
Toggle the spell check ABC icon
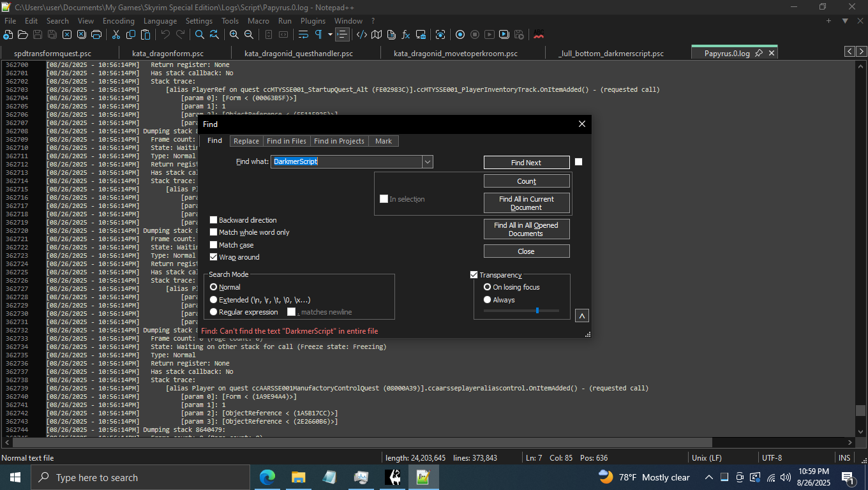pyautogui.click(x=539, y=34)
